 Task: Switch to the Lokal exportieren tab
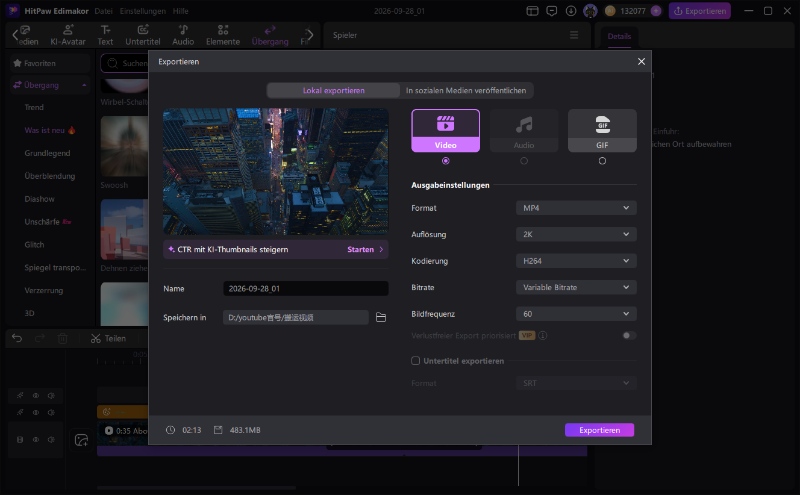point(334,90)
